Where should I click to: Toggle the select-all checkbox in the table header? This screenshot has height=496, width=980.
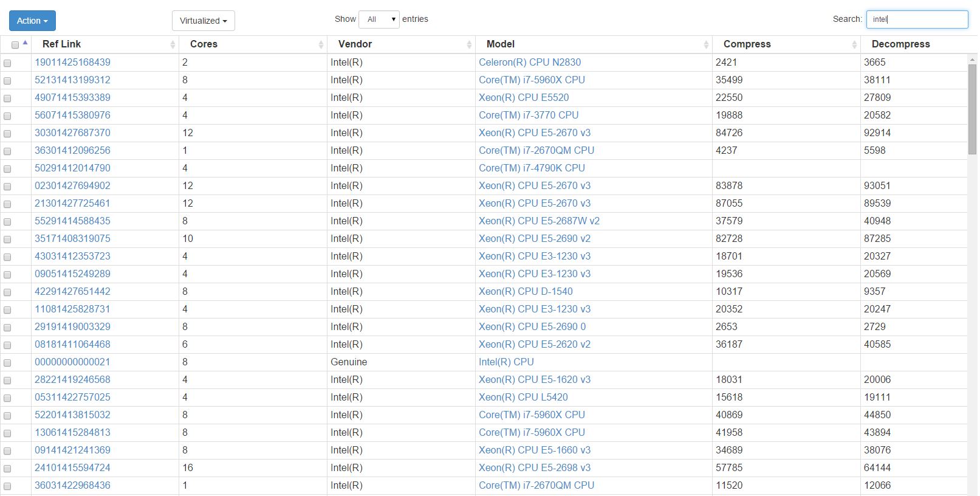(x=15, y=45)
